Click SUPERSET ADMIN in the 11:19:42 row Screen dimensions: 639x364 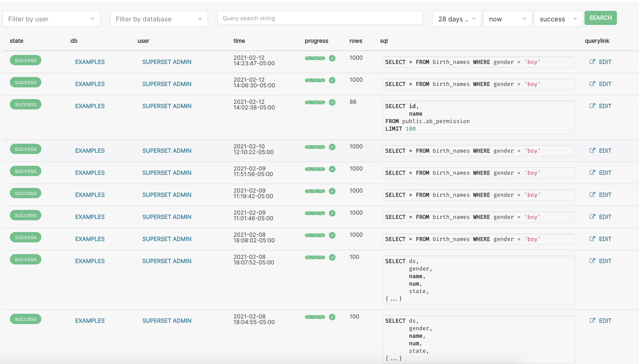pos(167,195)
